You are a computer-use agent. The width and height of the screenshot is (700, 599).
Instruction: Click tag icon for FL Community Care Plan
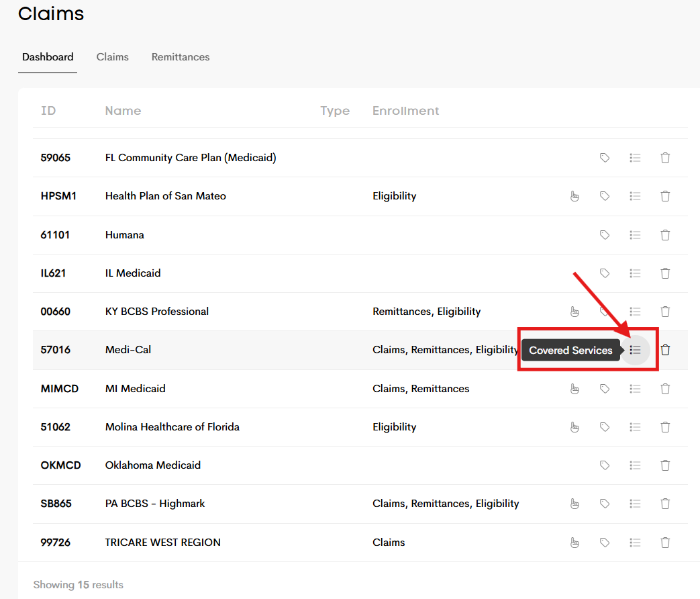click(x=605, y=158)
